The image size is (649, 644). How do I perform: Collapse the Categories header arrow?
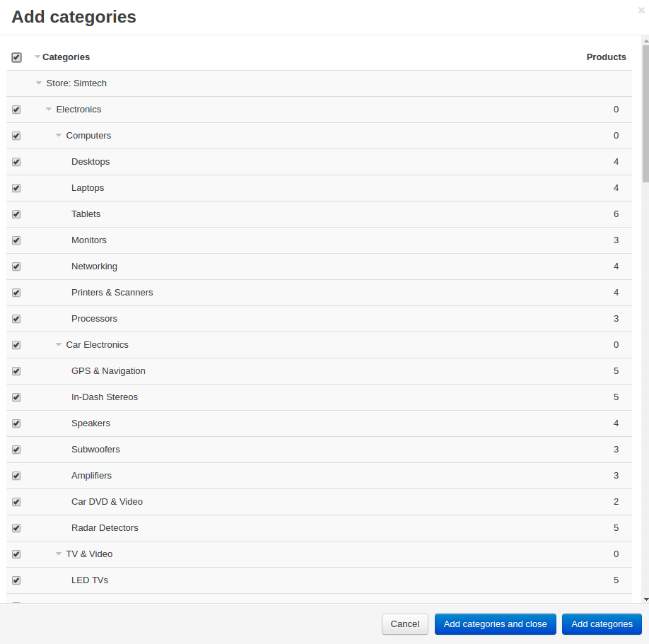click(x=37, y=57)
